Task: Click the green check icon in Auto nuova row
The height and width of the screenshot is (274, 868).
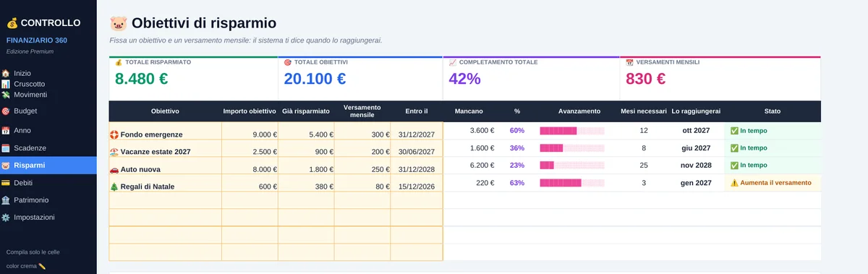Action: click(734, 166)
